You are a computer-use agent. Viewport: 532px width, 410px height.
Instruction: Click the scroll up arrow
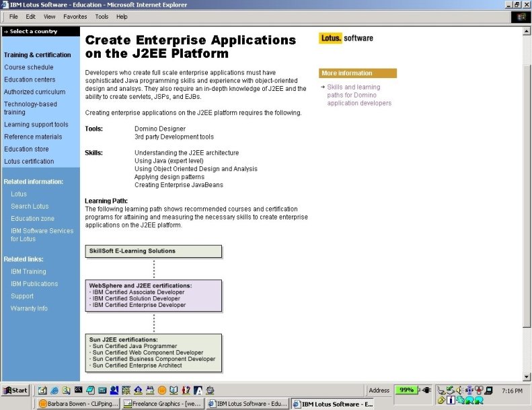click(x=527, y=31)
